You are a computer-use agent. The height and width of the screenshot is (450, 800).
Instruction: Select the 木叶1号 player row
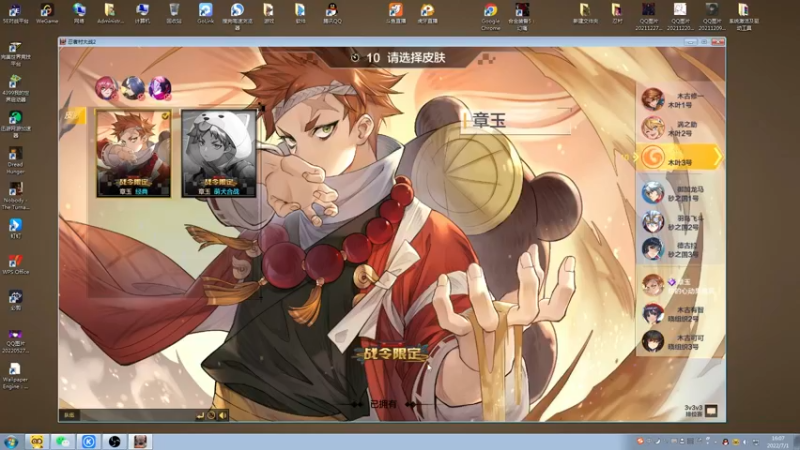coord(680,99)
